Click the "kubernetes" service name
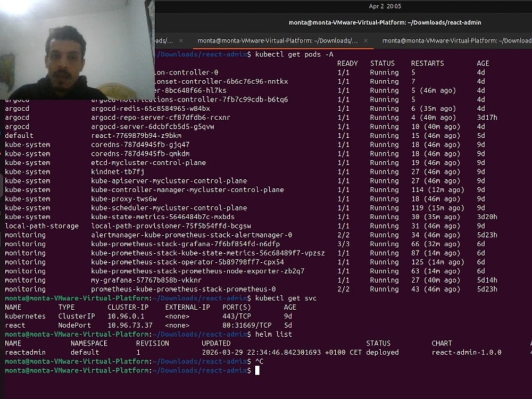 pyautogui.click(x=25, y=316)
